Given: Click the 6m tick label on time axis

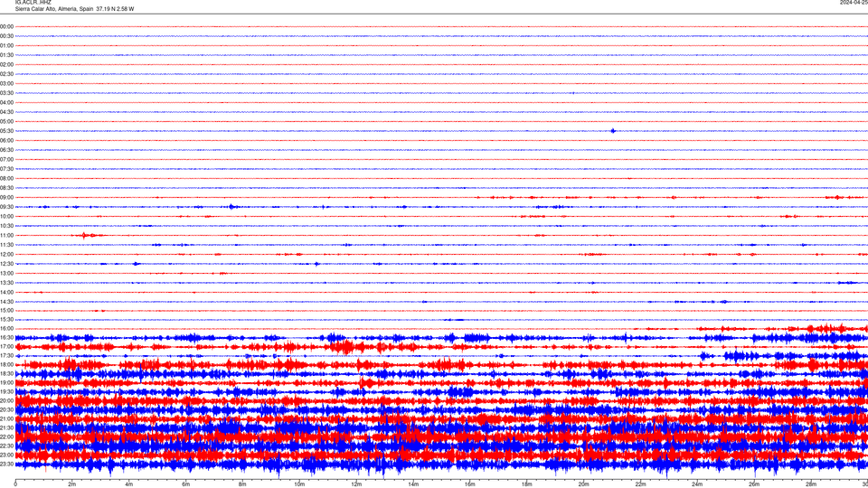Looking at the screenshot, I should click(186, 484).
